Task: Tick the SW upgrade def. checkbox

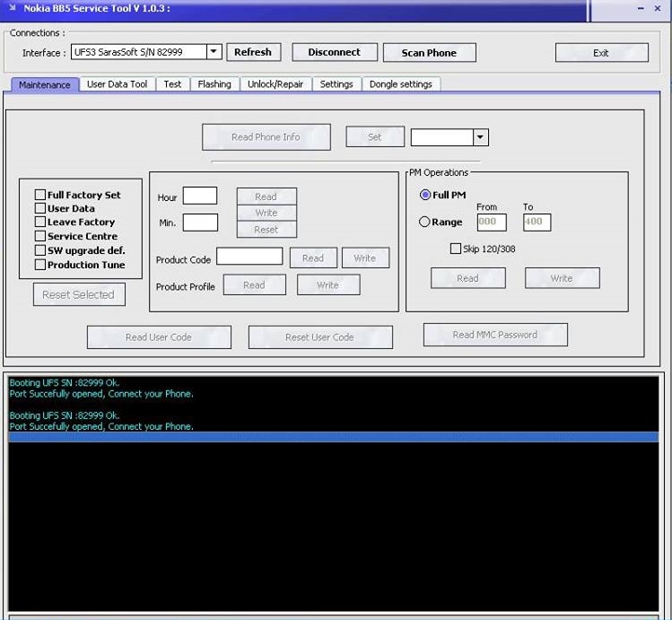Action: 39,250
